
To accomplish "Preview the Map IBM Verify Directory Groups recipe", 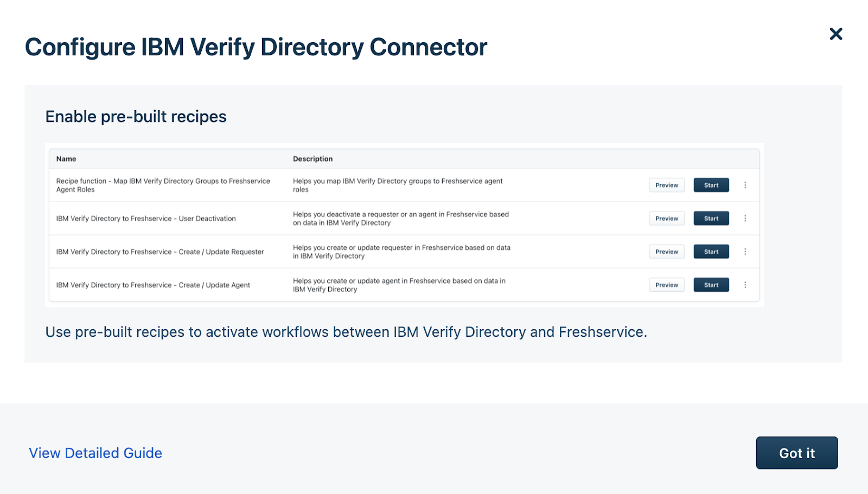I will tap(667, 185).
